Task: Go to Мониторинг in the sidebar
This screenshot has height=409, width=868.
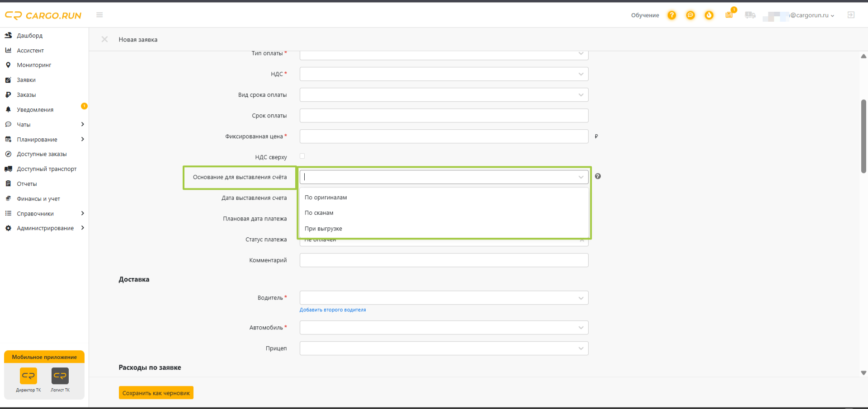Action: pos(34,65)
